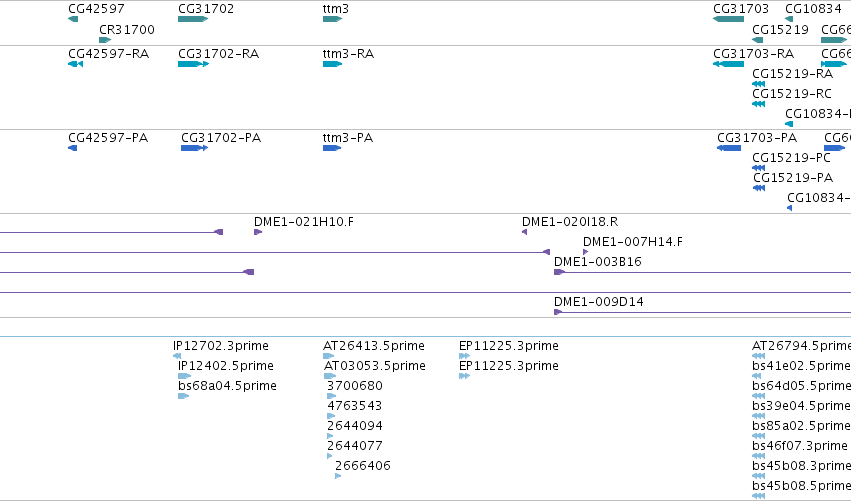
Task: Click the bs85a02.5prime EST label
Action: pos(801,426)
